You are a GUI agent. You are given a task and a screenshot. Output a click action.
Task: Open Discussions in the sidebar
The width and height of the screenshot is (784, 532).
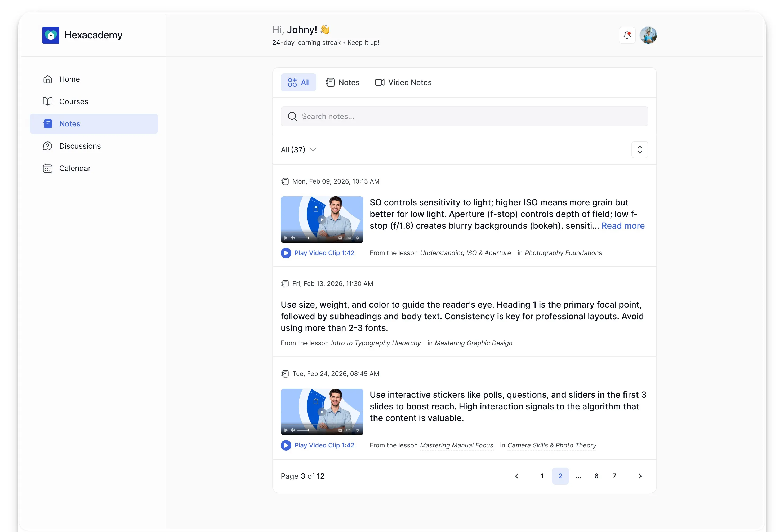[x=94, y=146]
